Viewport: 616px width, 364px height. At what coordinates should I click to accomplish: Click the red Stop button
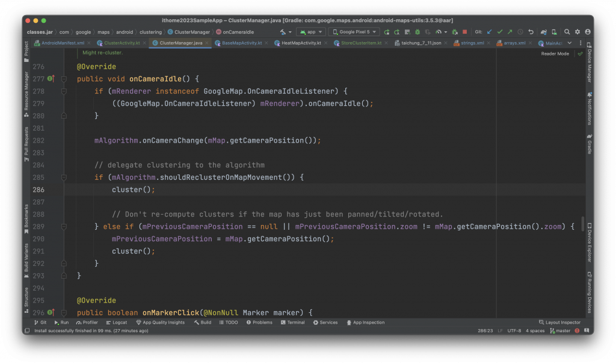point(465,32)
